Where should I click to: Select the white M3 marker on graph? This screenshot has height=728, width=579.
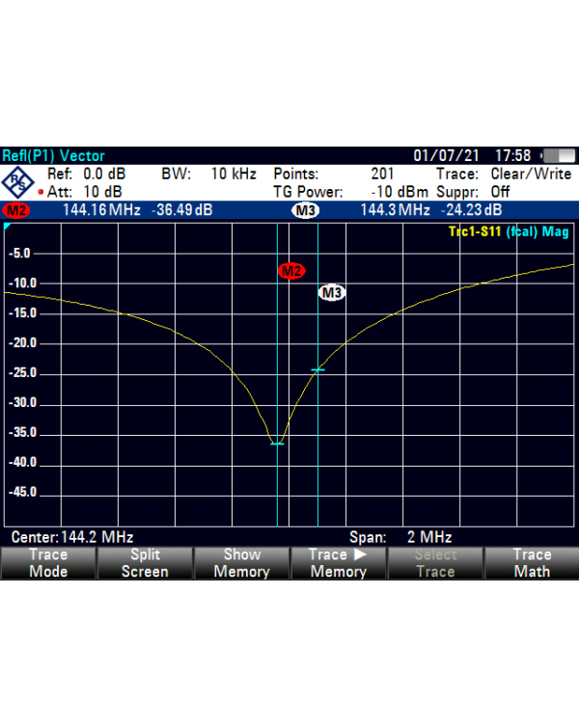click(x=332, y=292)
